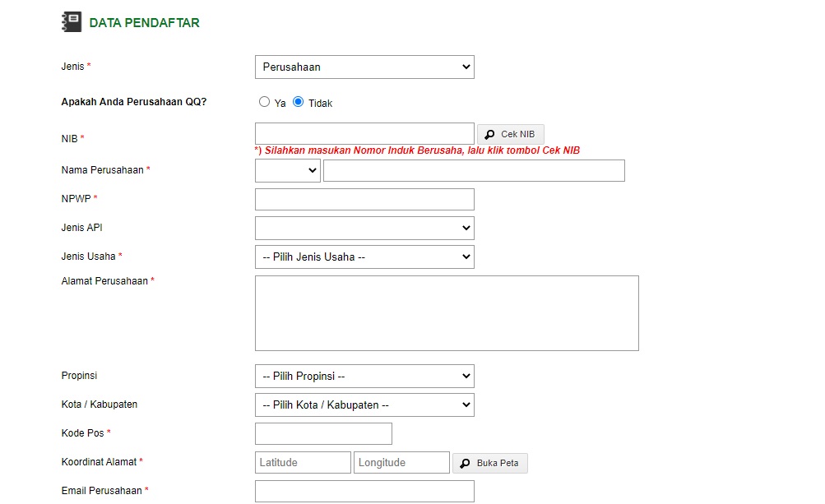The image size is (825, 504).
Task: Click the Apakah Anda Perusahaan QQ? label
Action: tap(134, 102)
